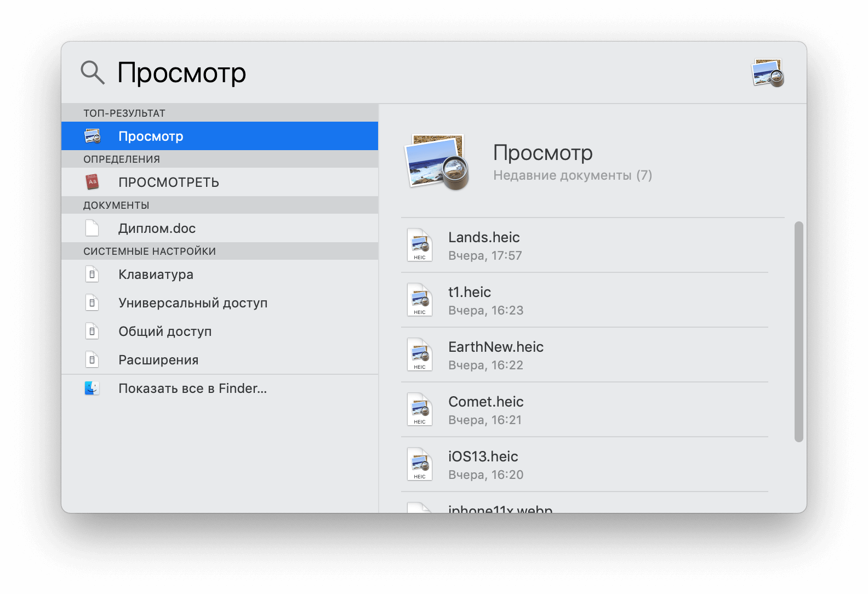Click the recent documents scrollbar
This screenshot has width=868, height=594.
tap(799, 332)
